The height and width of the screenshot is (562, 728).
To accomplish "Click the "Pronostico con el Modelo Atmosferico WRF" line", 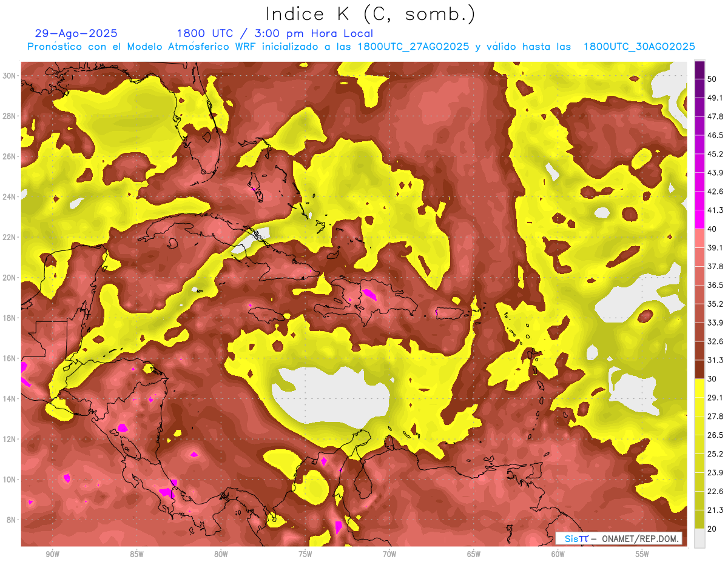I will click(x=361, y=47).
